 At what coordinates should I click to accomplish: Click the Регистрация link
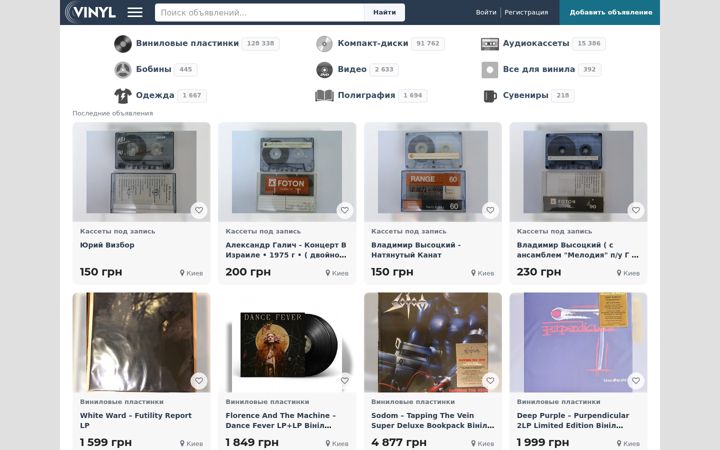click(526, 12)
